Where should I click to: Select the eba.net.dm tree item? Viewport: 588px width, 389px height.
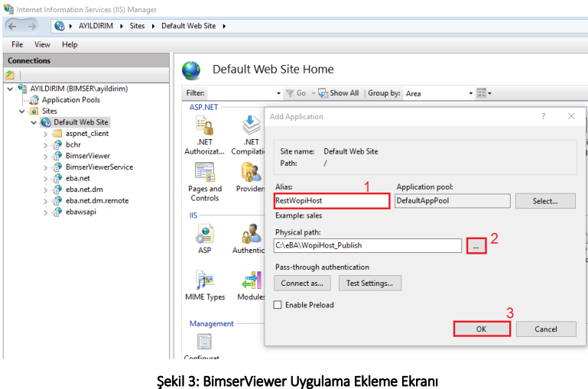point(84,190)
